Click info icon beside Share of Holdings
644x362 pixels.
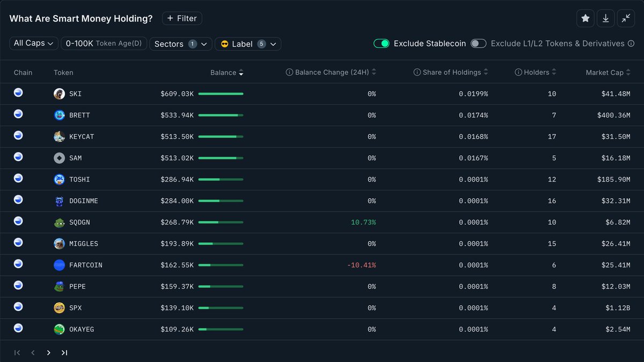[417, 73]
